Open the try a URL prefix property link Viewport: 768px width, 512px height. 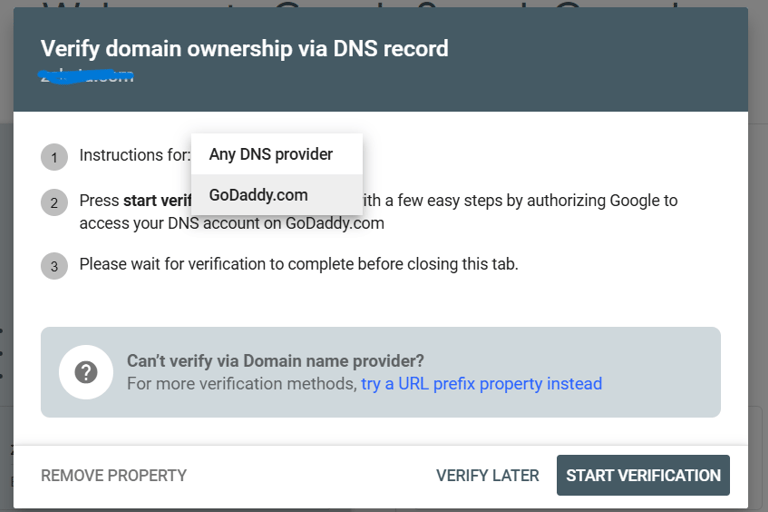[481, 384]
